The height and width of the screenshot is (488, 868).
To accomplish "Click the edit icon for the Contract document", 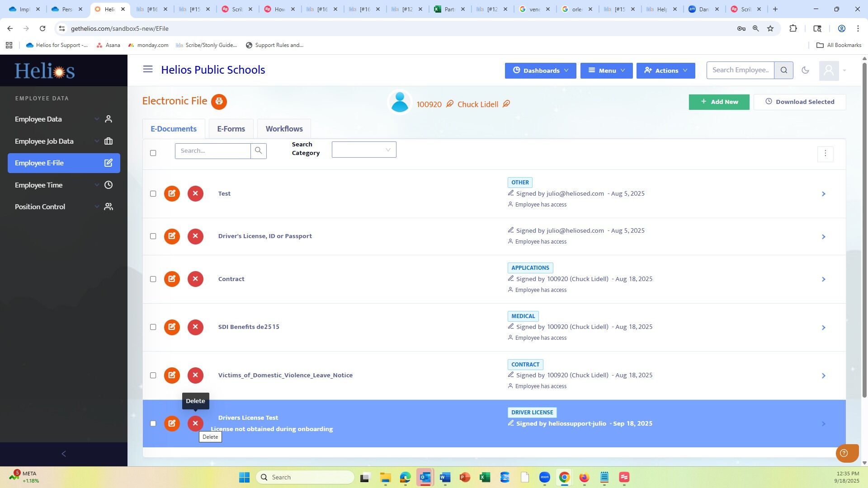I will [172, 279].
